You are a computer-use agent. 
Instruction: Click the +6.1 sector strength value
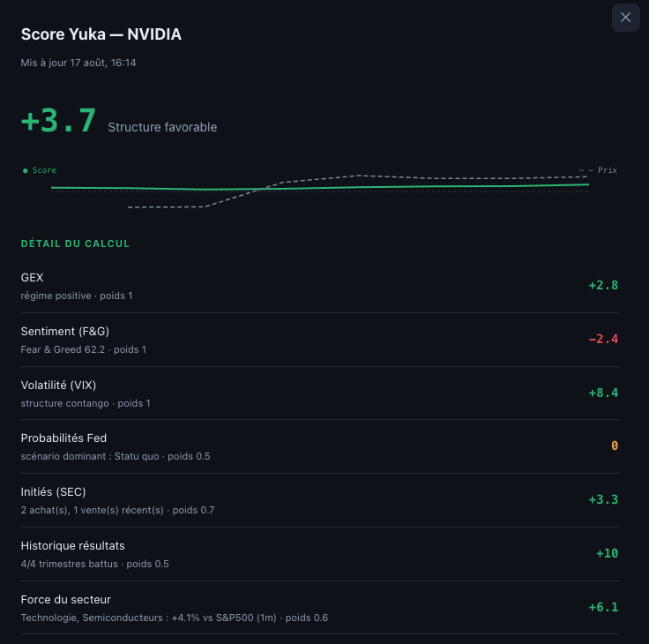click(x=603, y=608)
